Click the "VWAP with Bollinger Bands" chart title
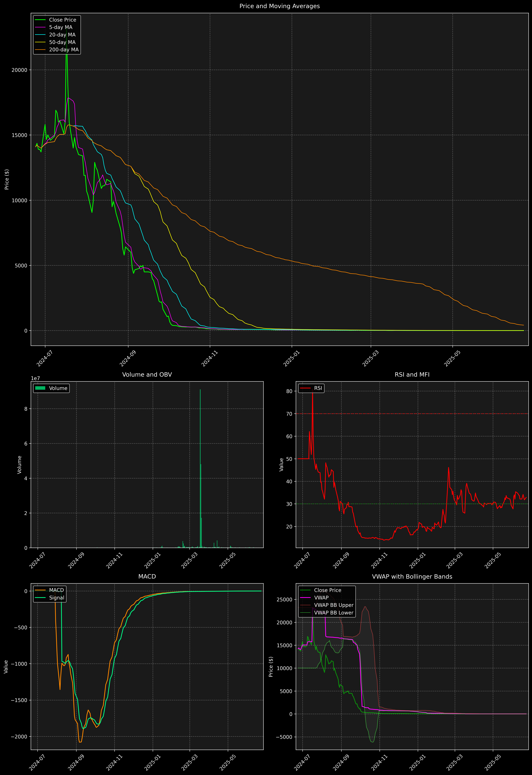 [x=412, y=577]
